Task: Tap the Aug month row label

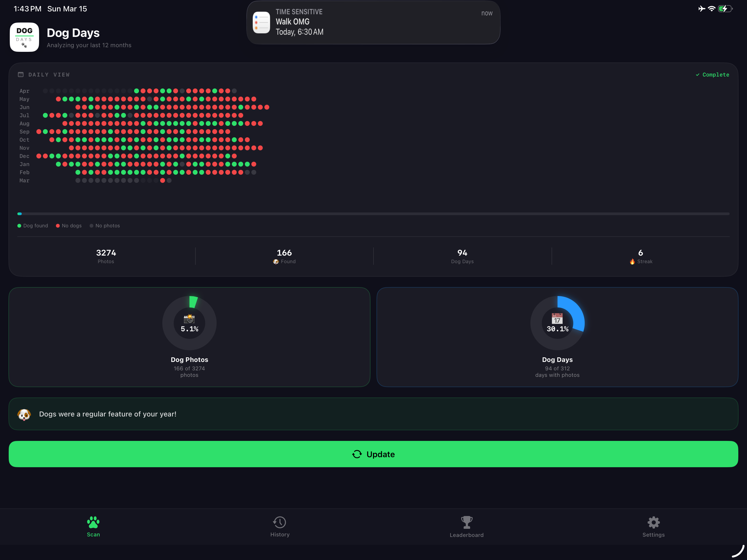Action: coord(24,123)
